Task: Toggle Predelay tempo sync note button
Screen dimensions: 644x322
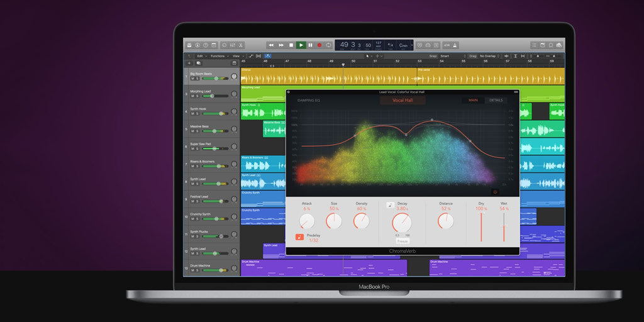Action: pos(299,237)
